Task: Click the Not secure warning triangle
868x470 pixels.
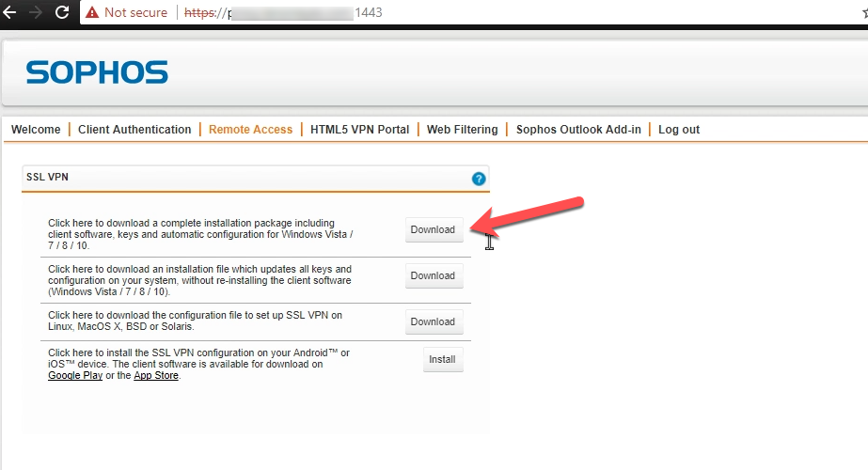Action: (92, 13)
